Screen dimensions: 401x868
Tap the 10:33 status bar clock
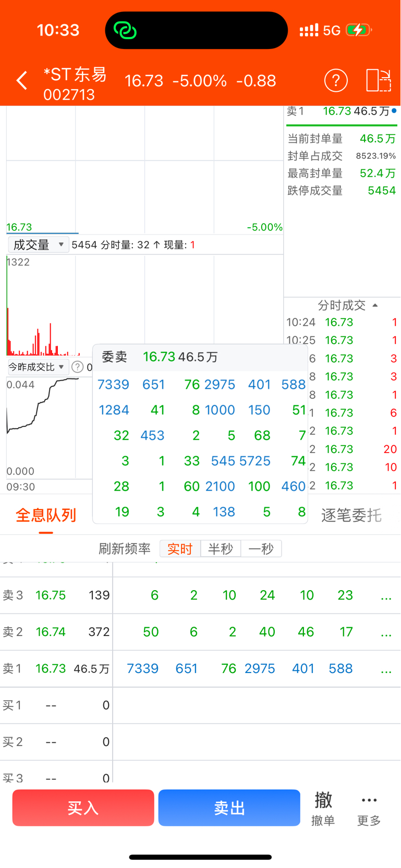(x=58, y=30)
